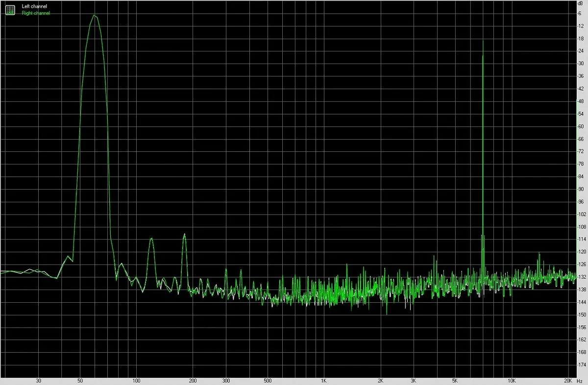The width and height of the screenshot is (588, 385).
Task: Click the -72 dB scale label
Action: tap(581, 151)
